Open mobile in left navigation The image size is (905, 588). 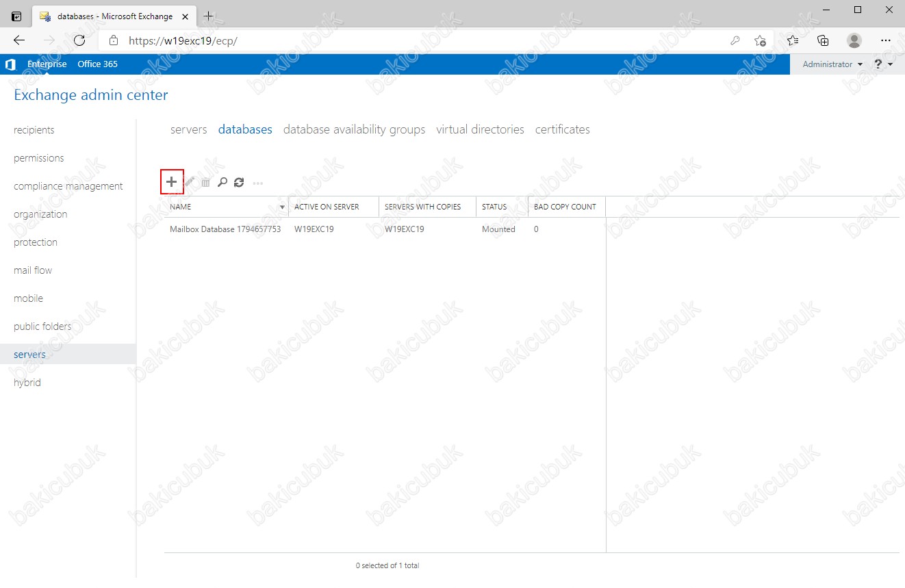(29, 298)
